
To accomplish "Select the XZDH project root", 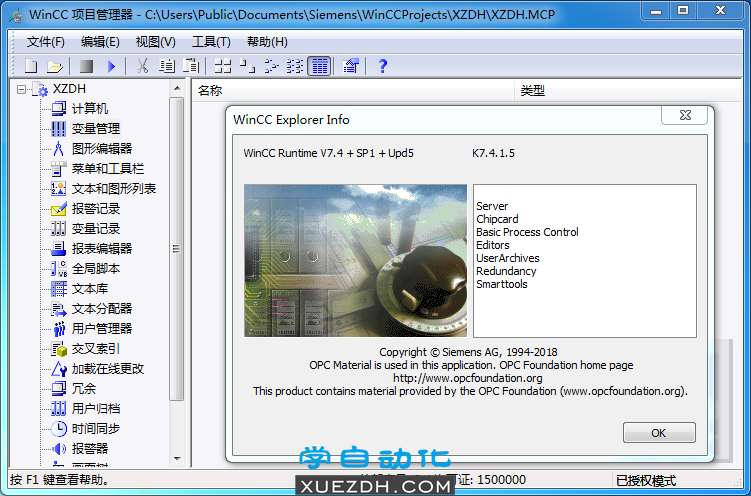I will [69, 89].
